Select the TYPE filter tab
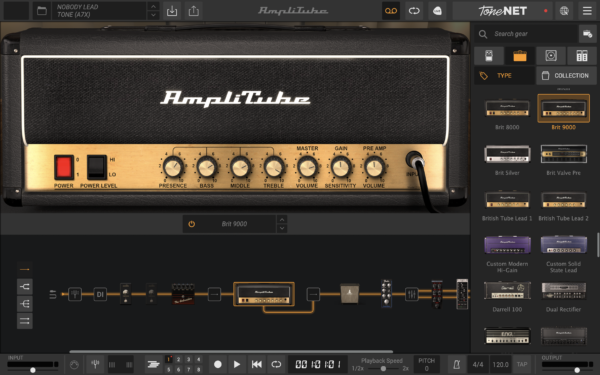This screenshot has width=600, height=375. coord(504,75)
